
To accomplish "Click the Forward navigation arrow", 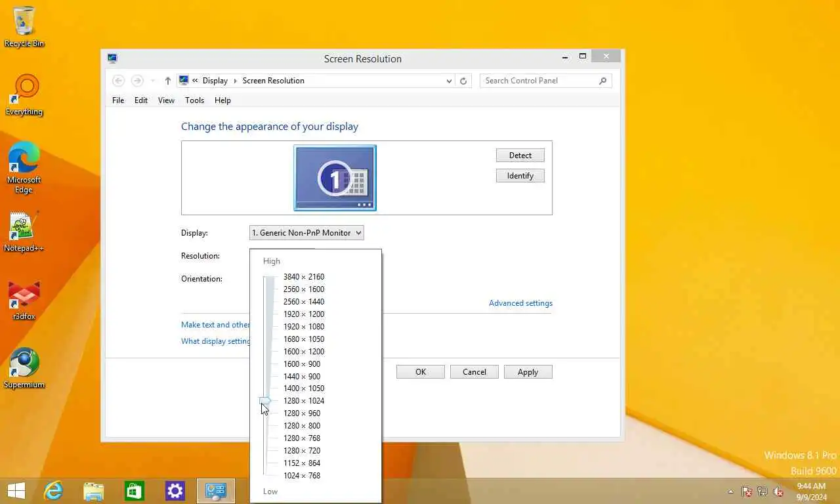I will tap(137, 81).
